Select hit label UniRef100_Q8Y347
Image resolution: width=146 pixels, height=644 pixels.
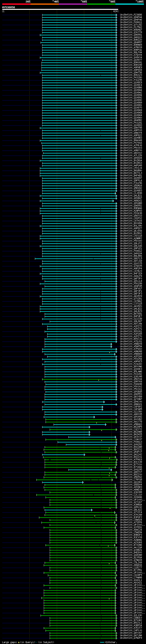pyautogui.click(x=131, y=633)
